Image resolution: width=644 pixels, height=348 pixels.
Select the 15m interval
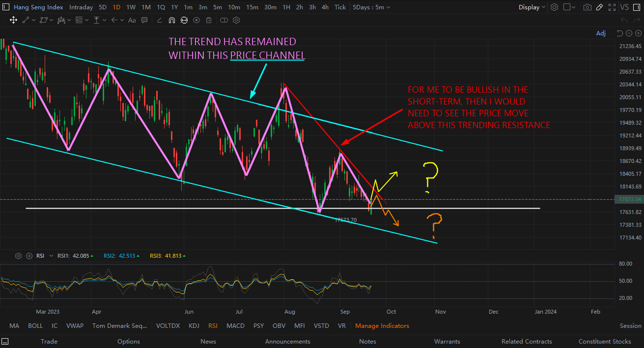tap(252, 7)
